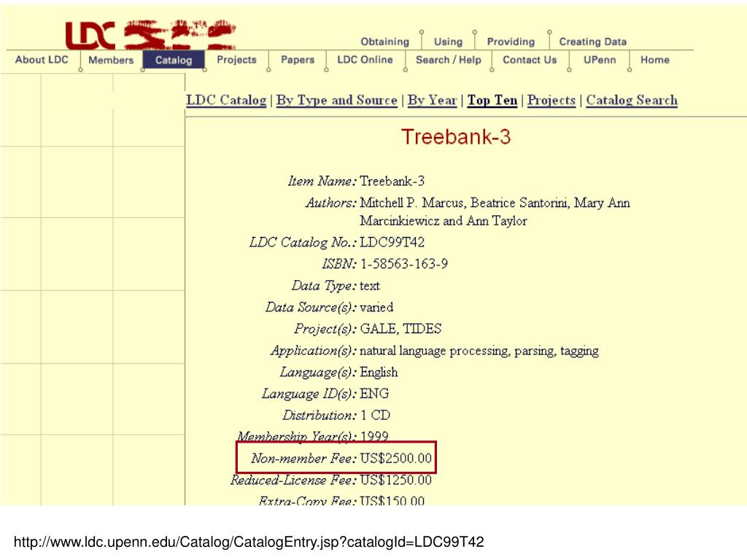The width and height of the screenshot is (747, 560).
Task: Click the URL text at the bottom
Action: click(x=249, y=542)
